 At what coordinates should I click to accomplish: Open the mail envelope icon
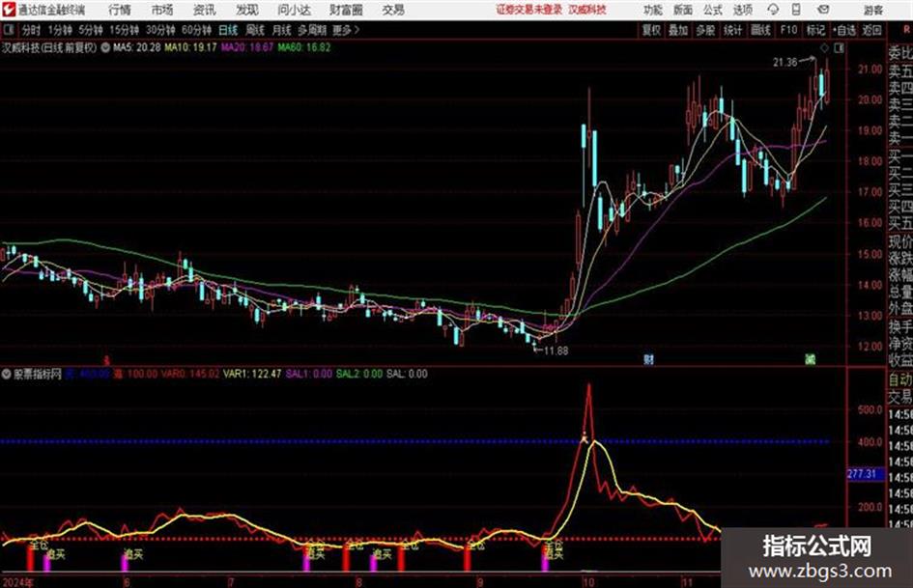pyautogui.click(x=823, y=10)
